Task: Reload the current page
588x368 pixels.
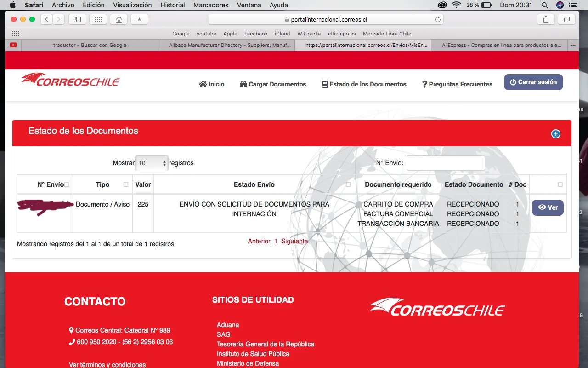Action: [x=438, y=19]
